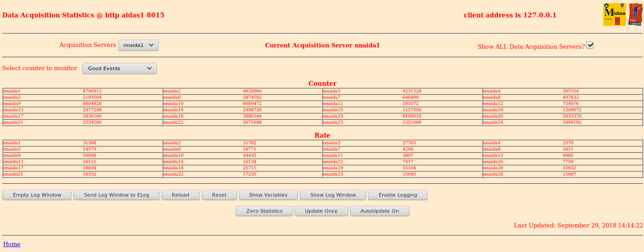Click counter value 4231328 for nnaida3
The width and height of the screenshot is (644, 252).
[412, 91]
